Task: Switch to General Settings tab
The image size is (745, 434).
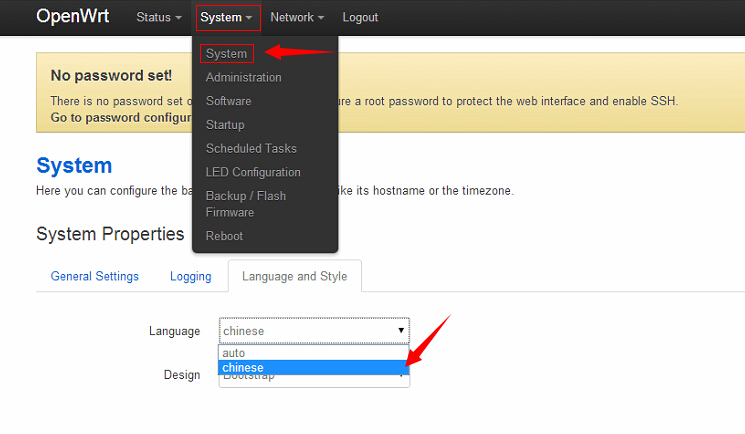Action: click(95, 276)
